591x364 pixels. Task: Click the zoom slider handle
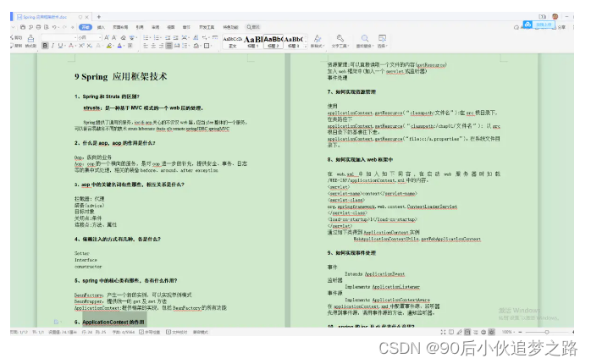click(547, 332)
